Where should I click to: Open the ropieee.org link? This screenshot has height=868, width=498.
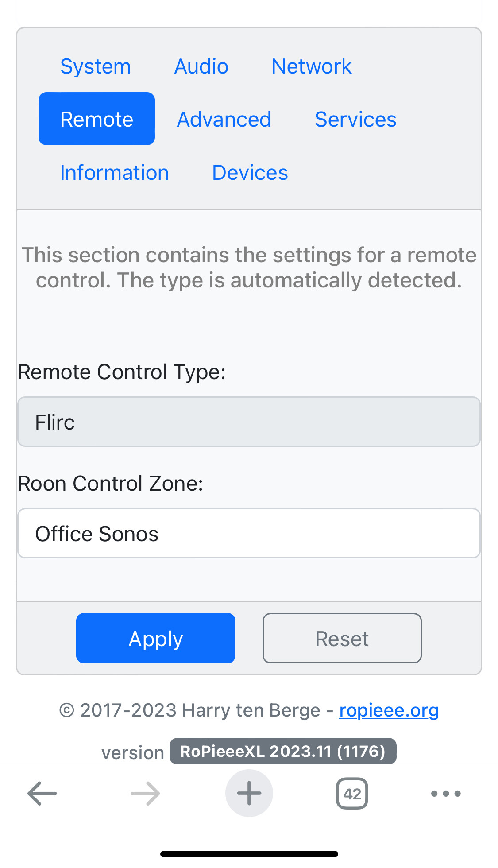pos(389,710)
